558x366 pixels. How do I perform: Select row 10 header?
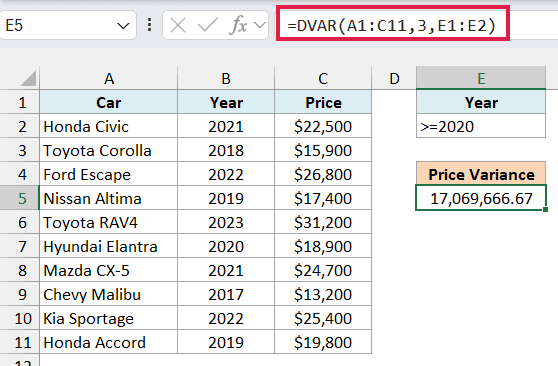pos(20,318)
